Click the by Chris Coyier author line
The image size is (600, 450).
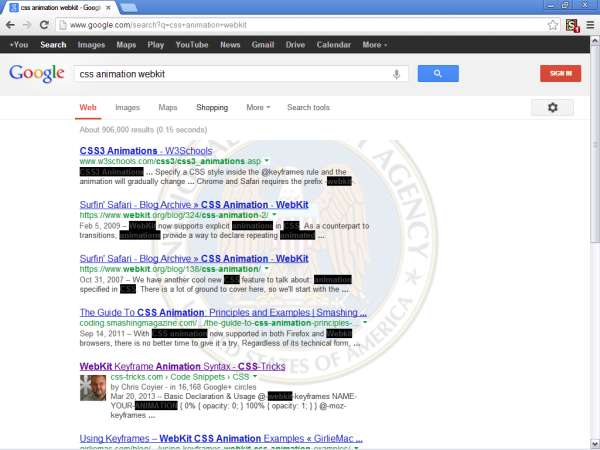tap(183, 387)
